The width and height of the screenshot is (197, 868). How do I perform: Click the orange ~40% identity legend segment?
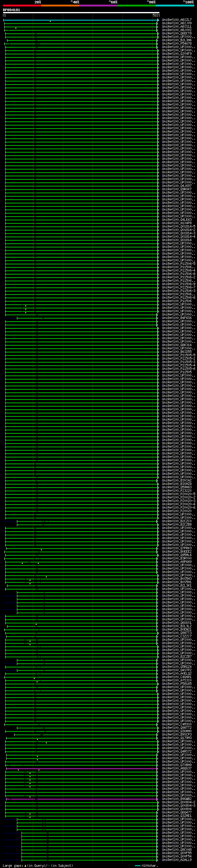(x=60, y=6)
